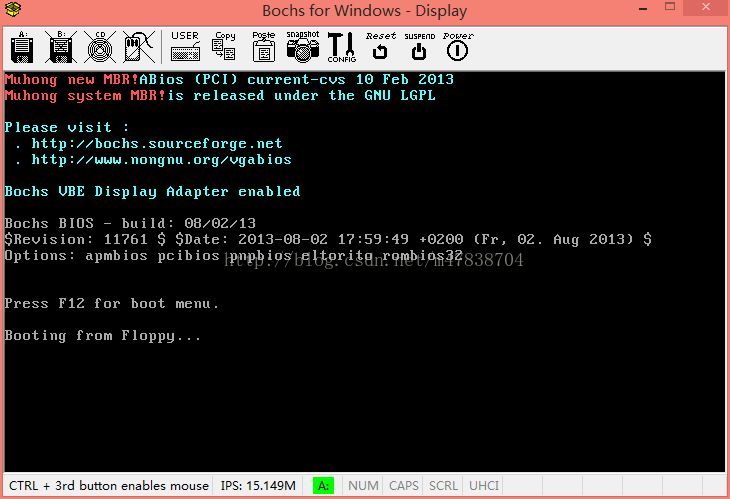This screenshot has height=499, width=730.
Task: Click the bochs.sourceforge.net URL text
Action: [x=157, y=143]
